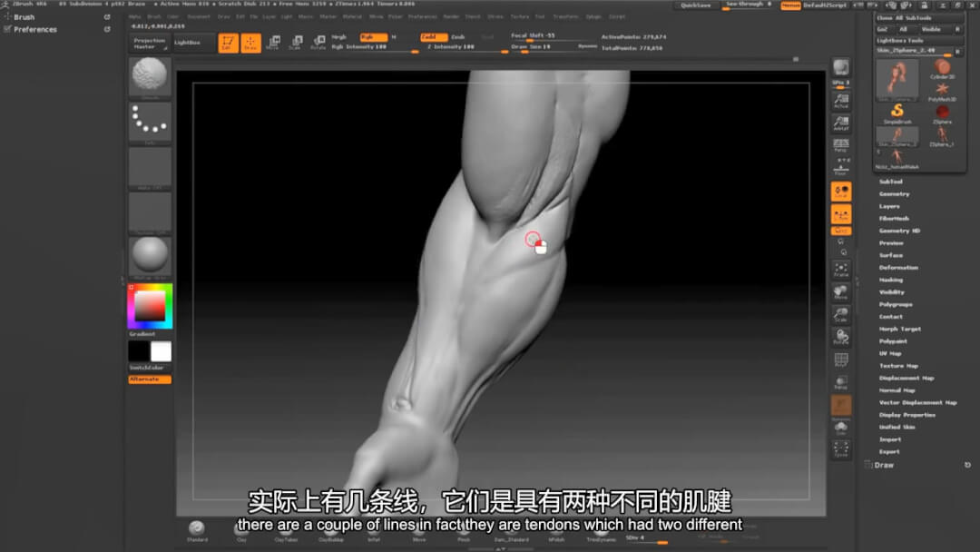Expand the Geometry subpalette
The width and height of the screenshot is (980, 552).
(x=895, y=193)
